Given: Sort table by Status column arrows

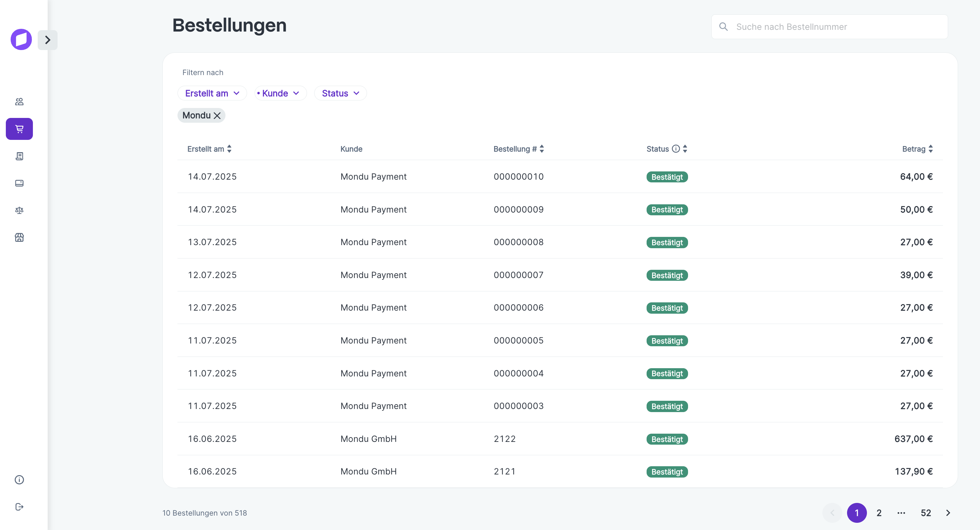Looking at the screenshot, I should [x=685, y=149].
